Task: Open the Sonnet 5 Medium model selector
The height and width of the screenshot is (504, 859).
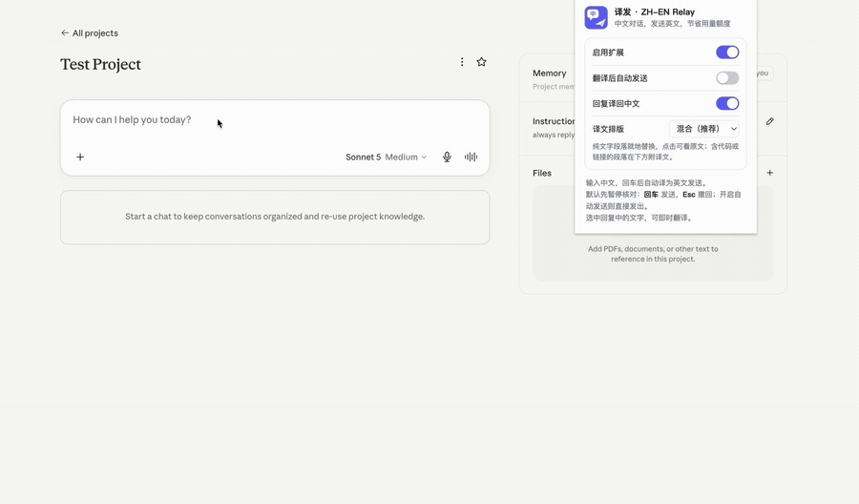Action: (386, 157)
